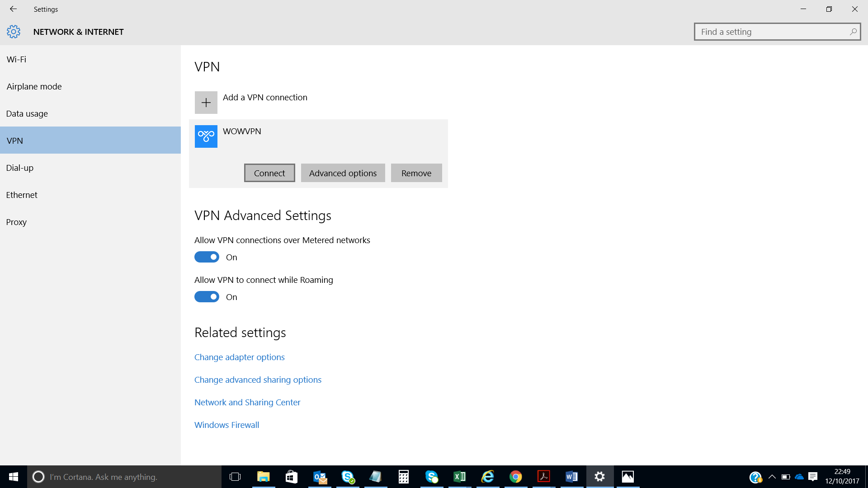Restore down the Settings window

[829, 9]
